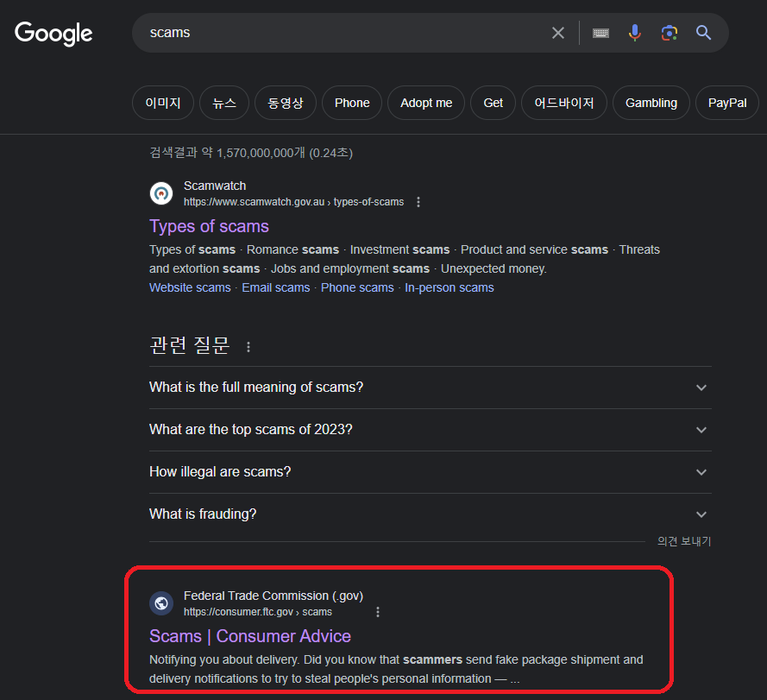Open the options menu beside 관련 질문
The width and height of the screenshot is (767, 700).
coord(248,347)
